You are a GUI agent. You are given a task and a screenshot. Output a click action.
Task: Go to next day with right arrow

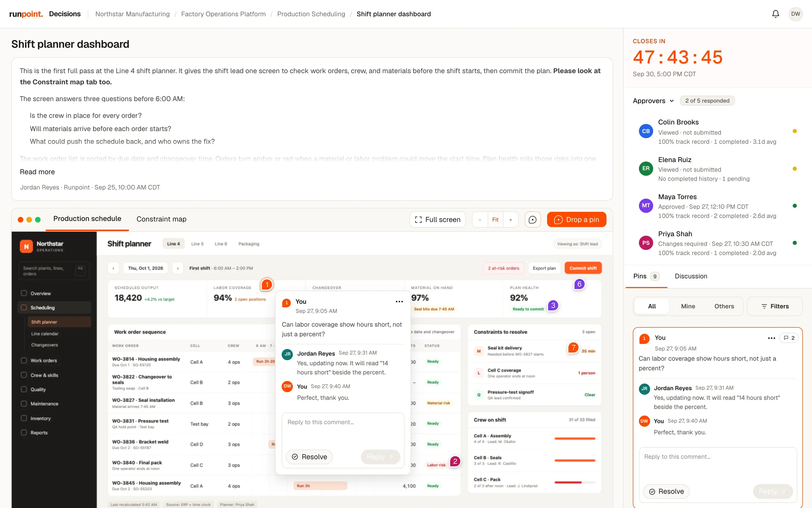(x=178, y=268)
